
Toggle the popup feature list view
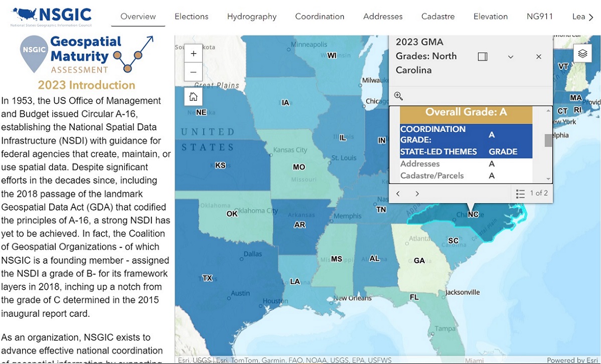520,193
